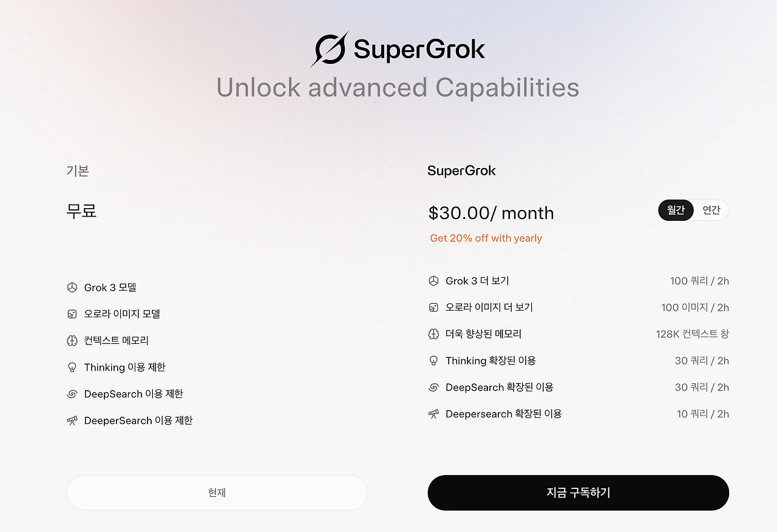The height and width of the screenshot is (532, 777).
Task: Click the Thinking lightbulb icon in free plan
Action: pyautogui.click(x=72, y=367)
